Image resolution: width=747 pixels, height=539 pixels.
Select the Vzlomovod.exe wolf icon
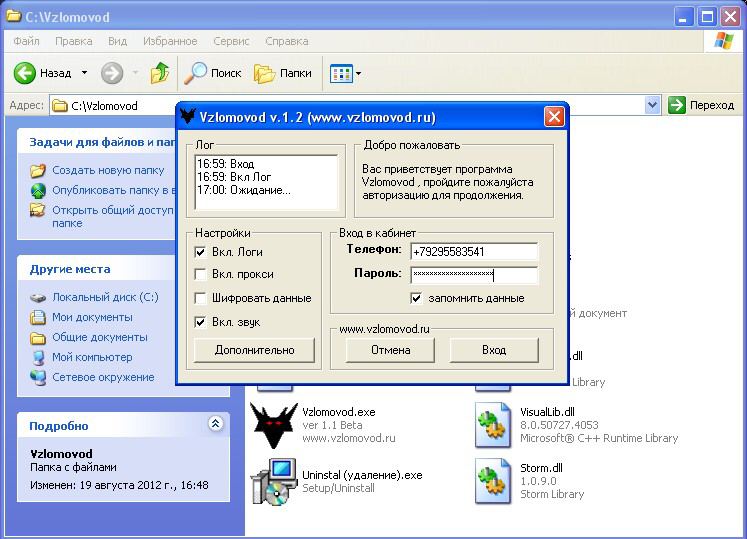coord(273,425)
